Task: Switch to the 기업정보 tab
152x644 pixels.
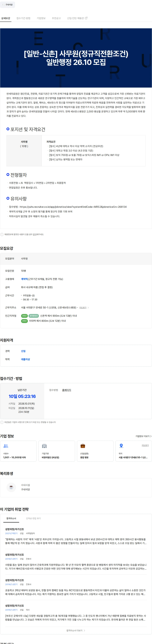Action: tap(41, 18)
